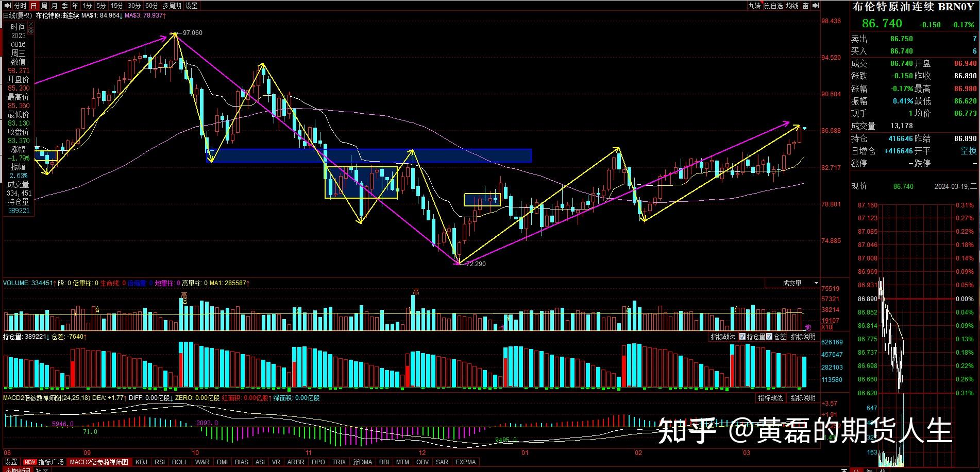Image resolution: width=980 pixels, height=472 pixels.
Task: Open 指标说明 in the MACD panel
Action: pos(803,398)
